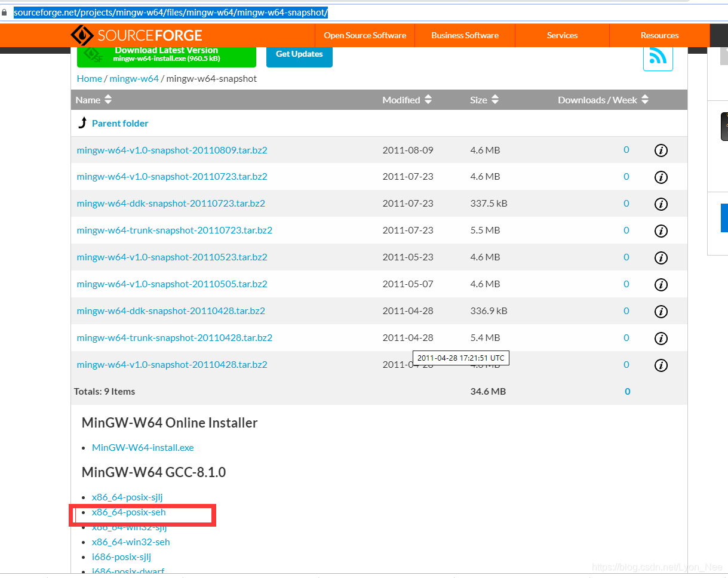Click the 2011-08-09 modified date
Viewport: 728px width, 578px height.
[x=408, y=150]
